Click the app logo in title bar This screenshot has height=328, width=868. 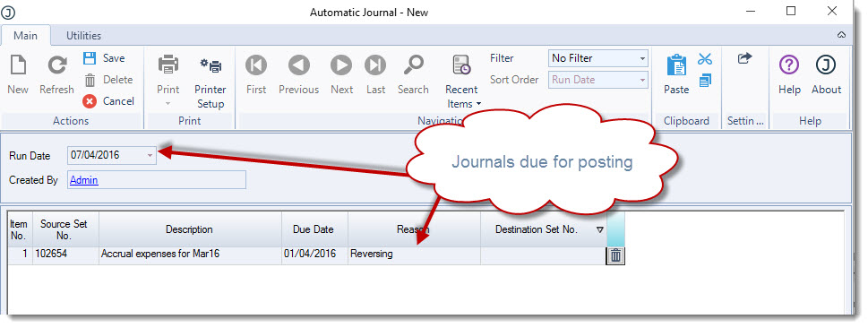tap(8, 13)
